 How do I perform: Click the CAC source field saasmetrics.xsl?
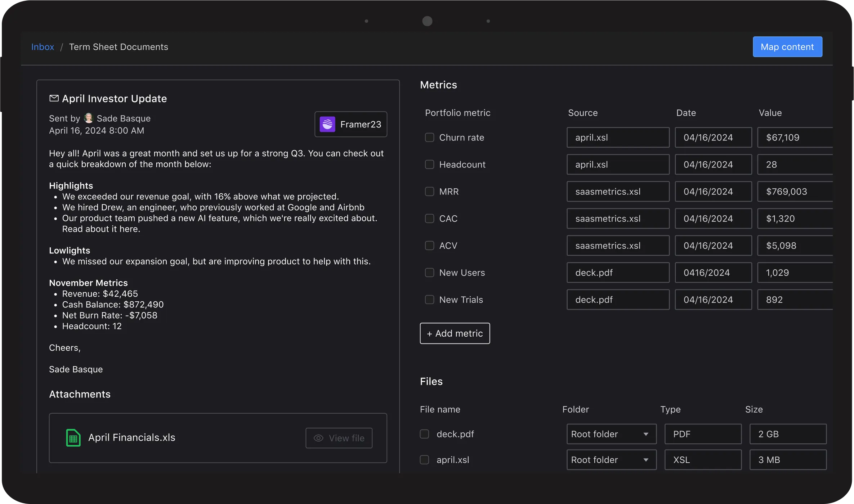618,219
